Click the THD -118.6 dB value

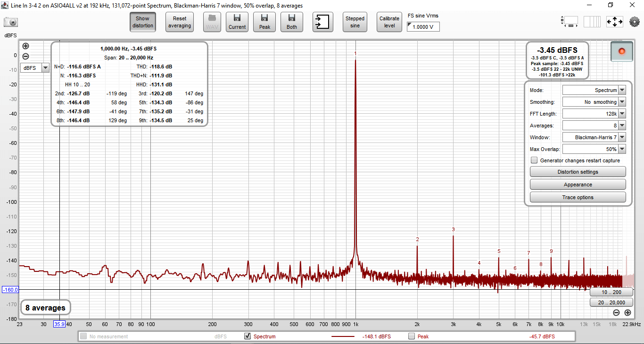[161, 67]
